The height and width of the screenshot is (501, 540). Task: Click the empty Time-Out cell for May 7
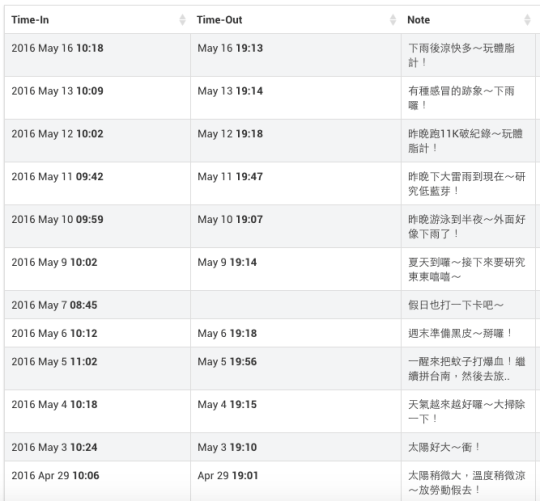tap(296, 305)
